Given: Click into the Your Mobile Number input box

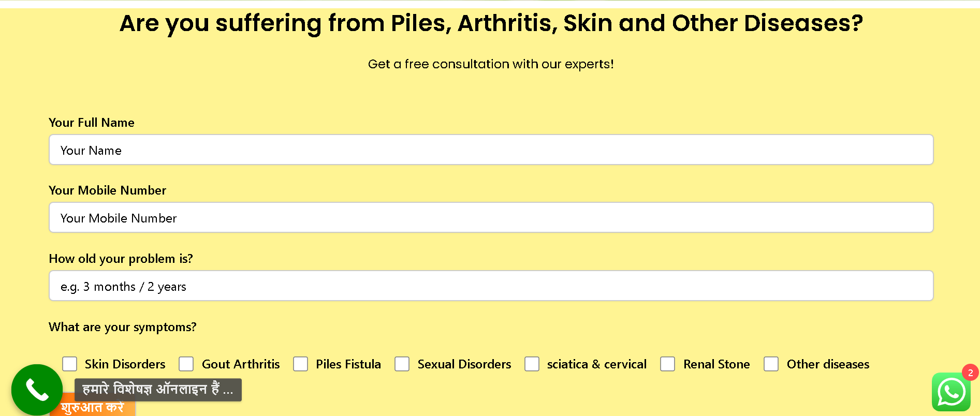Looking at the screenshot, I should click(491, 218).
